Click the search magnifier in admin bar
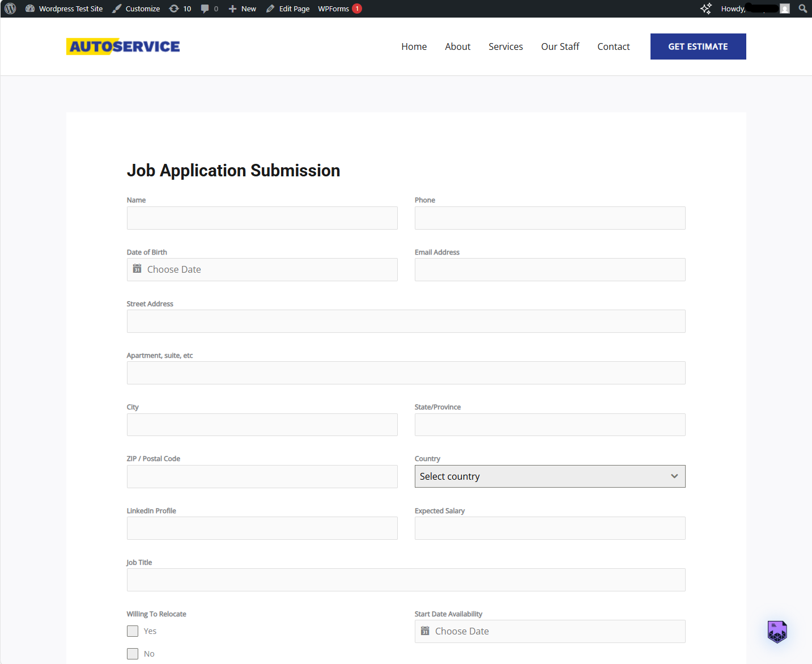Screen dimensions: 812x664 (802, 9)
